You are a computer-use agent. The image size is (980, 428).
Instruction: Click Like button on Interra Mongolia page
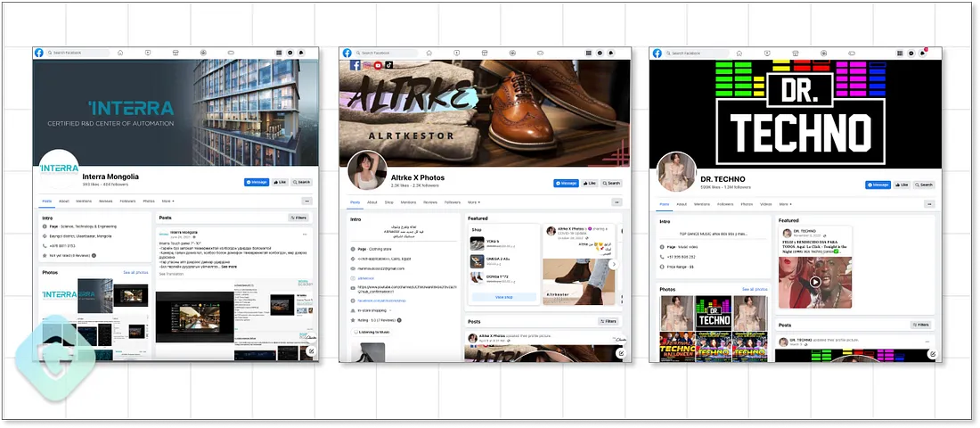(x=280, y=182)
